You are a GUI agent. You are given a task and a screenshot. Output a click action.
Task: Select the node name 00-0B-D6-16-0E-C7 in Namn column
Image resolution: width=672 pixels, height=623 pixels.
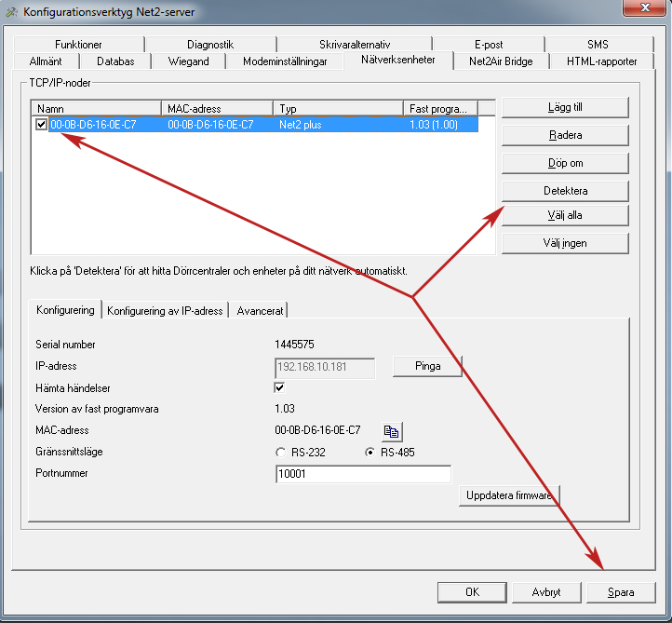click(93, 125)
